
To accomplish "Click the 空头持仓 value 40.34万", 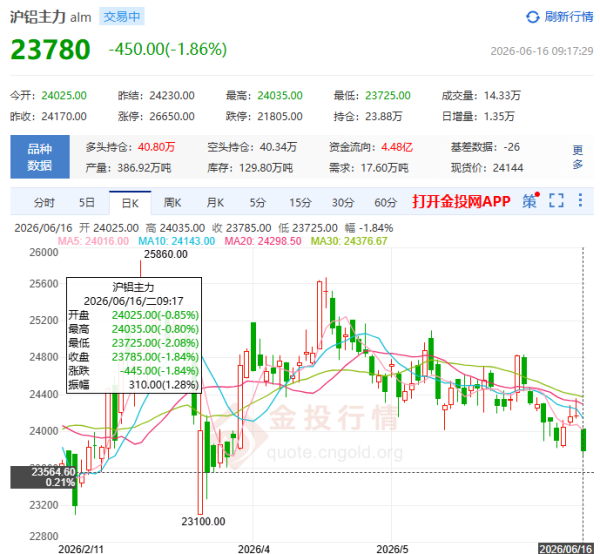I will pos(278,147).
